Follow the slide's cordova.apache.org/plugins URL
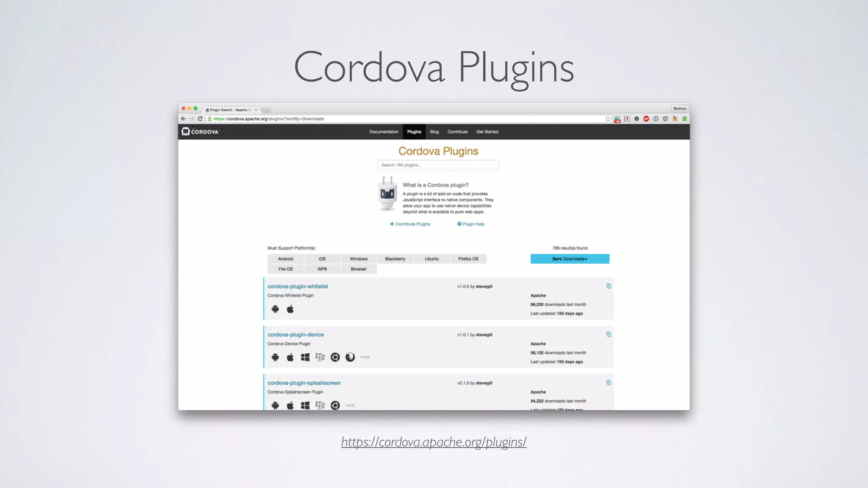The height and width of the screenshot is (488, 868). [x=434, y=442]
